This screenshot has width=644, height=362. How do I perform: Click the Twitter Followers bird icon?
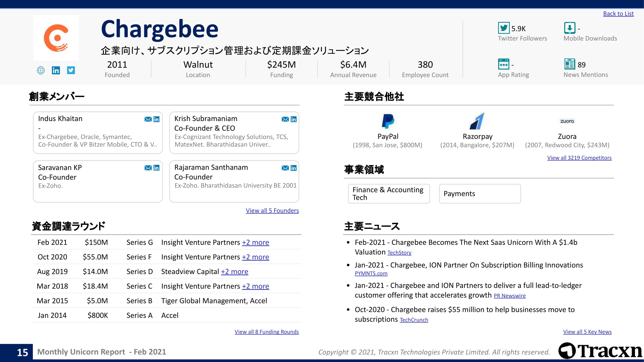coord(503,28)
